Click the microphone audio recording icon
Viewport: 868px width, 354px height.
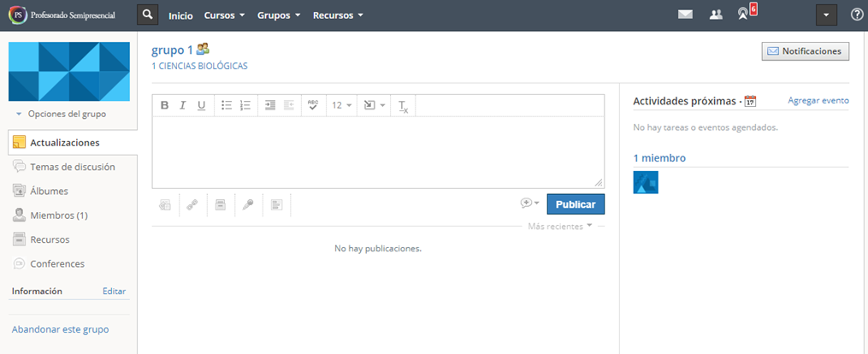click(x=247, y=204)
